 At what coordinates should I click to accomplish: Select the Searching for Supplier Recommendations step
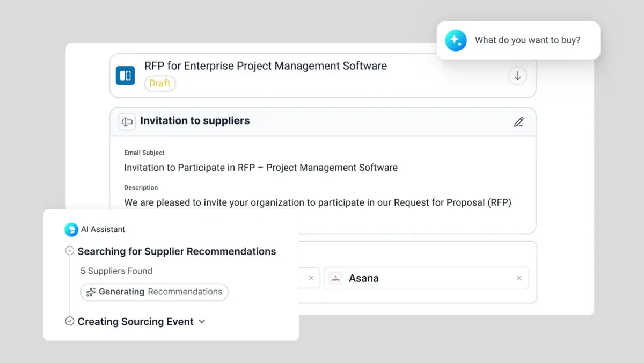point(177,251)
